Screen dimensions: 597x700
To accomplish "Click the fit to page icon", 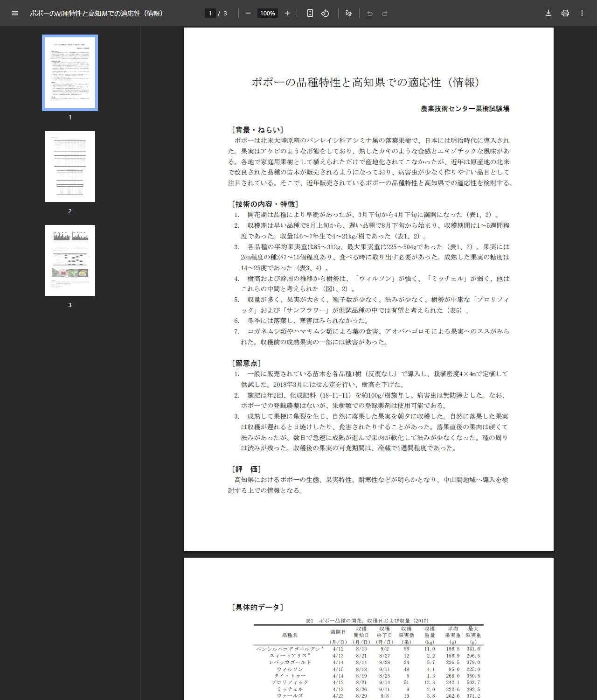I will 310,13.
